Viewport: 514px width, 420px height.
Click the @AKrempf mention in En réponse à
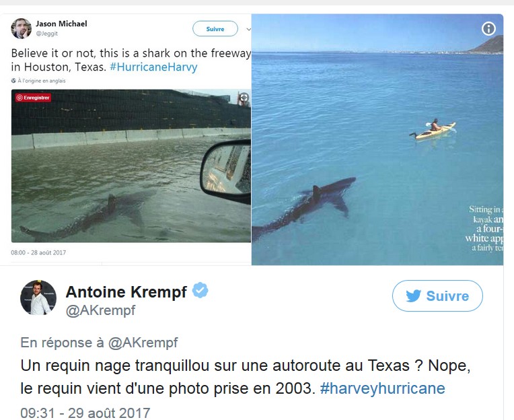(x=143, y=343)
